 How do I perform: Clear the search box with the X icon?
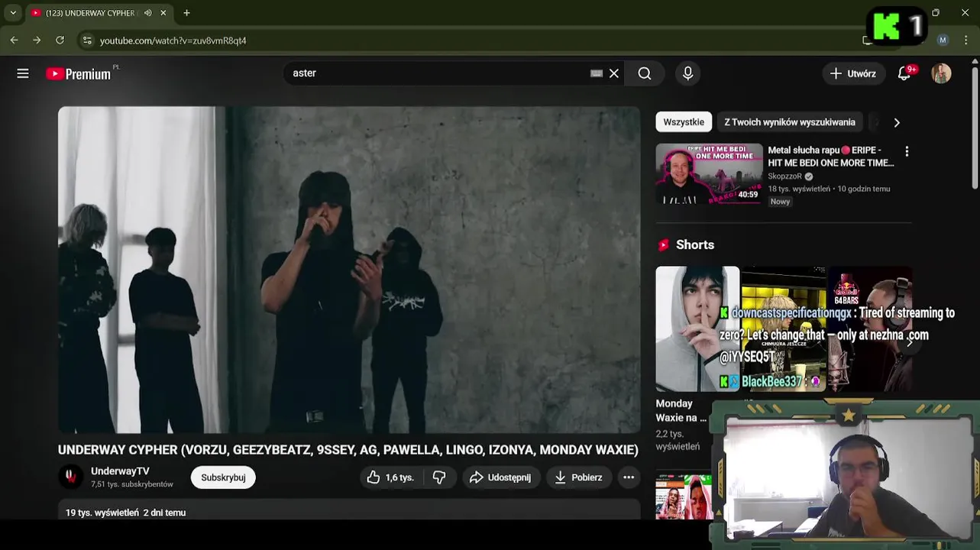(x=614, y=73)
